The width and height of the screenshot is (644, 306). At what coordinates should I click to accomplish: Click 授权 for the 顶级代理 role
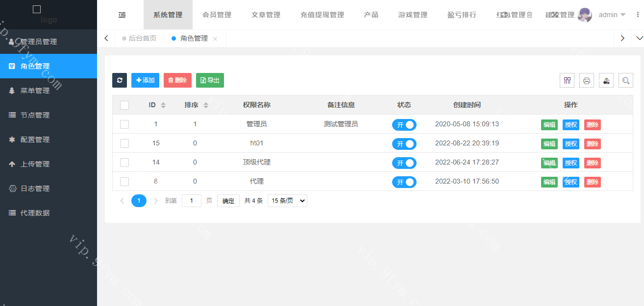point(570,163)
